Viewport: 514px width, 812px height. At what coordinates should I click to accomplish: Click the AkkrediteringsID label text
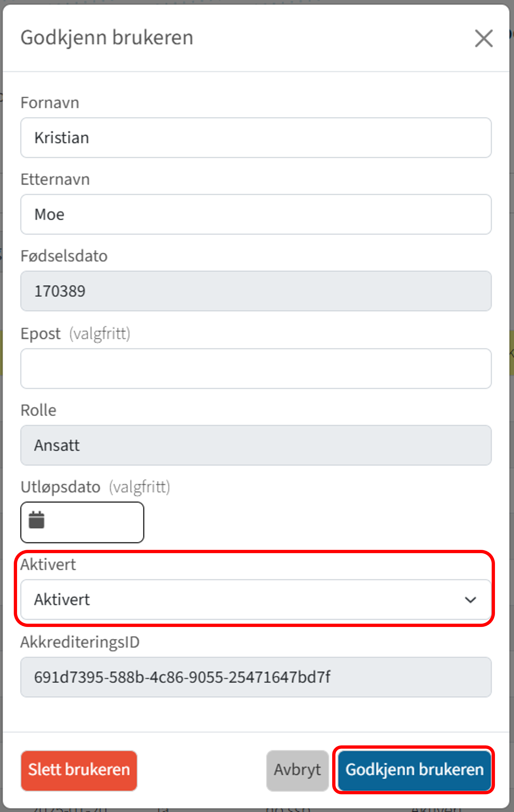pos(80,642)
